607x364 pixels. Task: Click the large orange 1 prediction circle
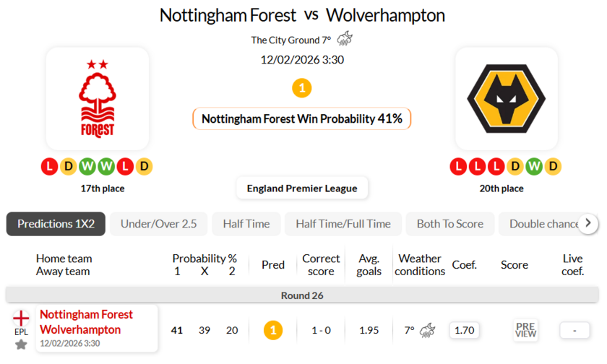(301, 88)
